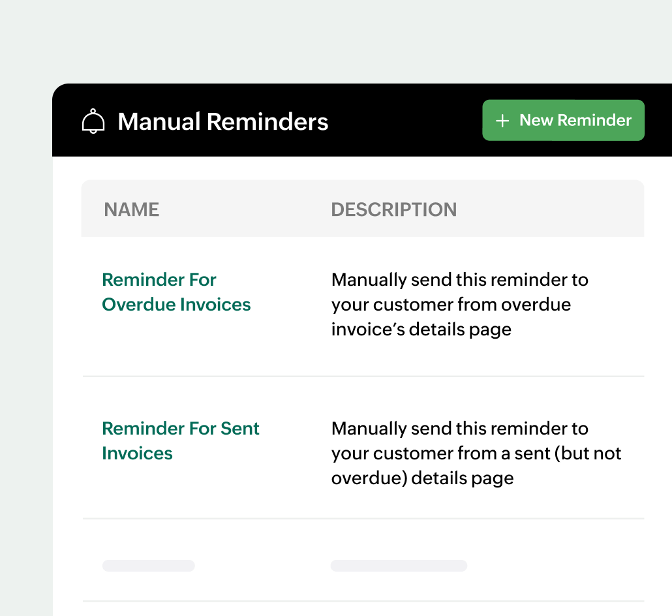Viewport: 672px width, 616px height.
Task: Click the plus icon in New Reminder button
Action: point(501,120)
